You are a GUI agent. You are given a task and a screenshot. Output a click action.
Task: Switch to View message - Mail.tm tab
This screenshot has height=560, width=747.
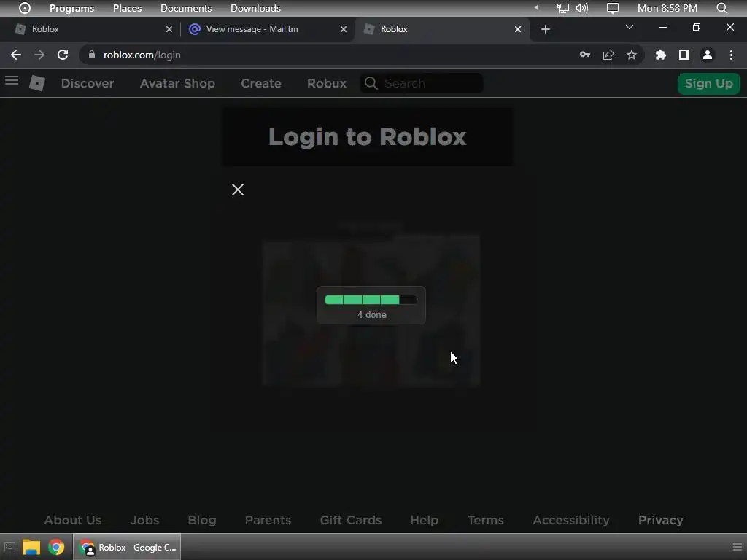pyautogui.click(x=267, y=29)
